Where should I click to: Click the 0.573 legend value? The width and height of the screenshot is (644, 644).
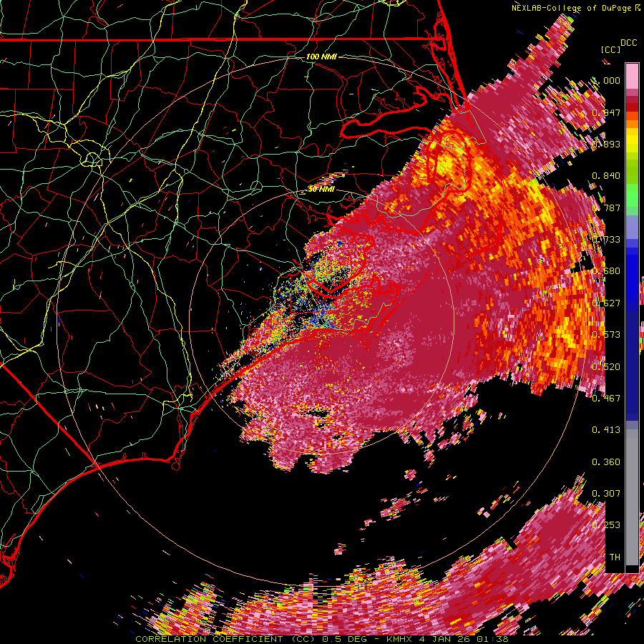click(606, 334)
